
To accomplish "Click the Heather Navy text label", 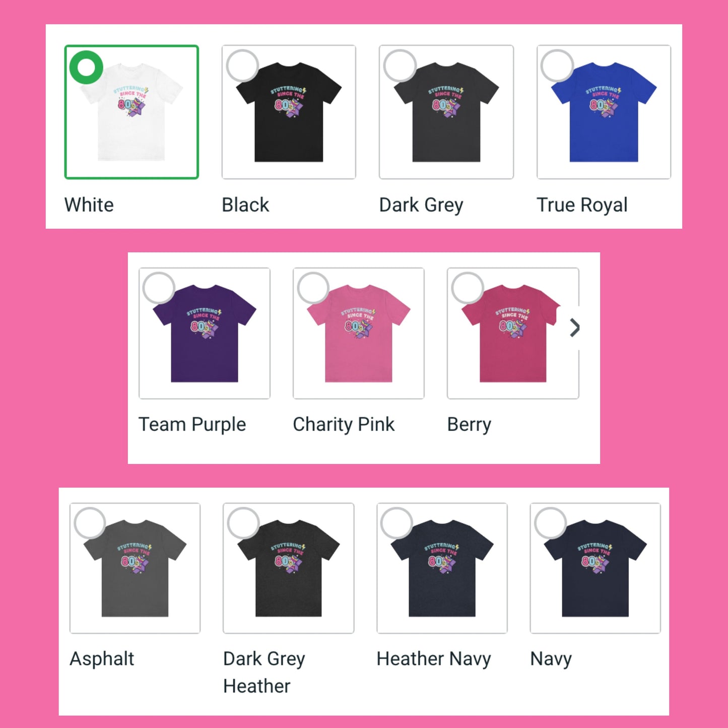I will click(x=434, y=659).
